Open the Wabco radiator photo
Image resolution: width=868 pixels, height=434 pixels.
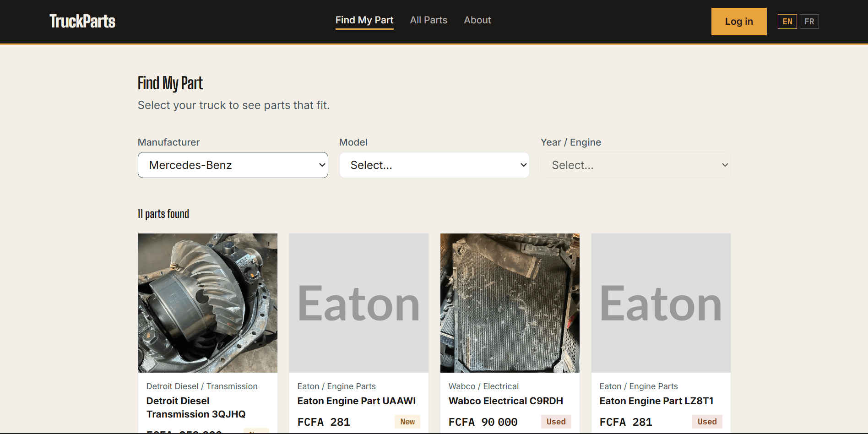pyautogui.click(x=510, y=303)
